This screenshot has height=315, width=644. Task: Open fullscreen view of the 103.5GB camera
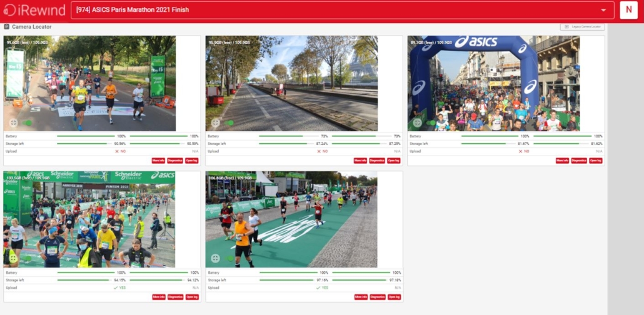[14, 258]
